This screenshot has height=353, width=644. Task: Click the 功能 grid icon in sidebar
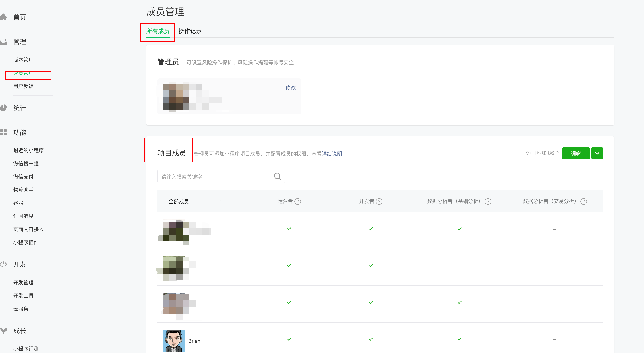click(3, 132)
